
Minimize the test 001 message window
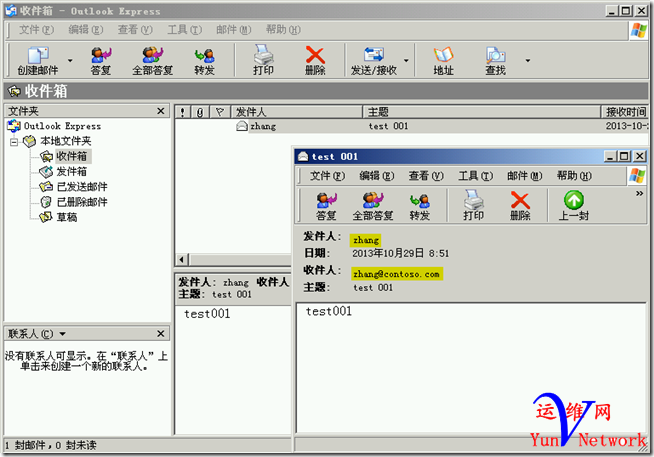click(x=610, y=156)
